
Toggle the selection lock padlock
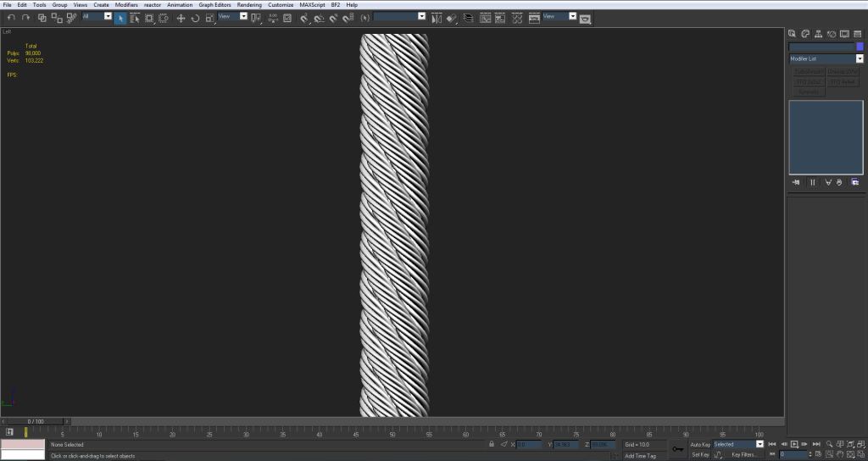[x=492, y=444]
